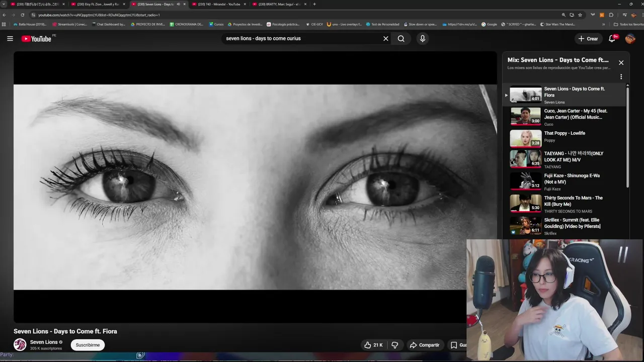
Task: Open the Seven Lions channel avatar
Action: point(20,344)
